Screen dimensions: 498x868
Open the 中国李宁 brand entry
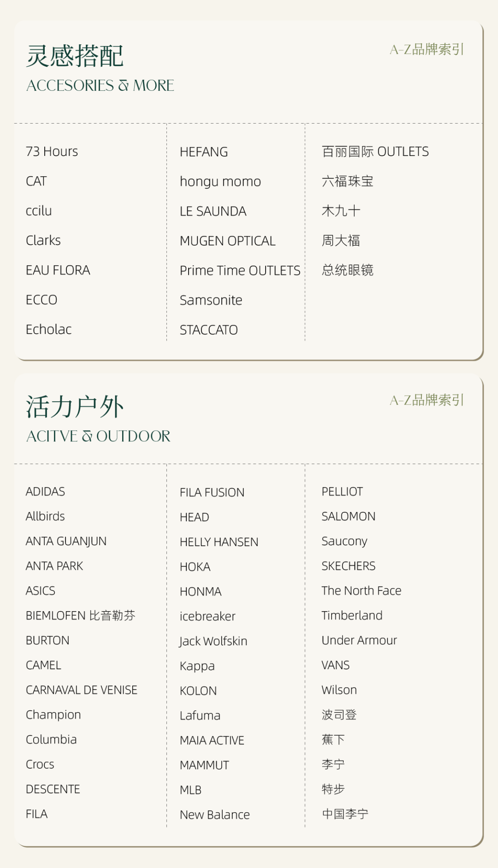coord(345,814)
